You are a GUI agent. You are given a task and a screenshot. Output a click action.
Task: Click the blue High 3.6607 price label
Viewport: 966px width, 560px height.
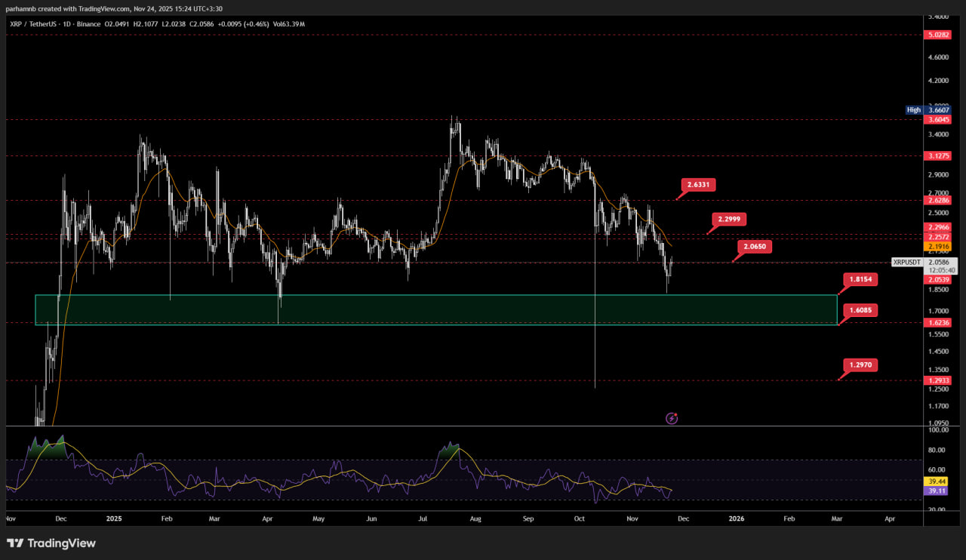(x=929, y=110)
